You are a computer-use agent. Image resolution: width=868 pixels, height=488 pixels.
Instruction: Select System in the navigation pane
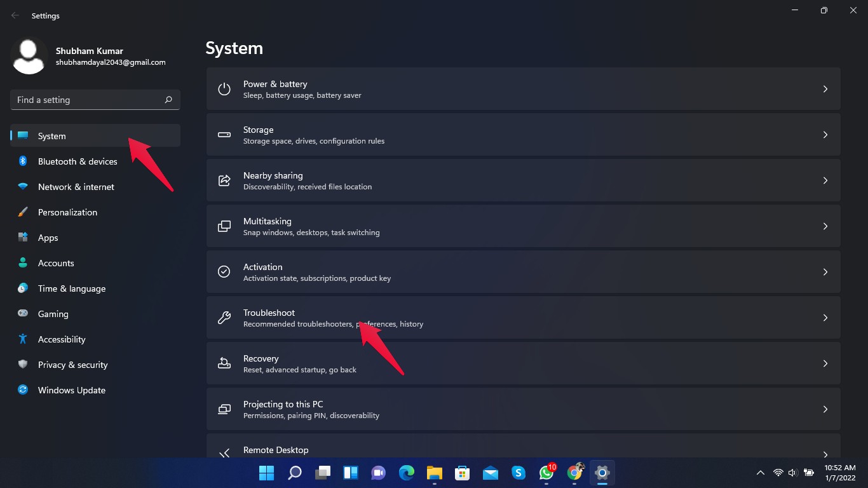51,136
